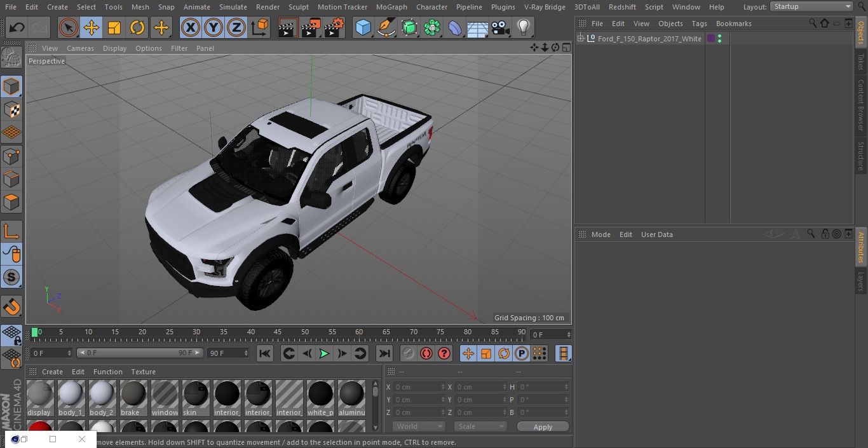Switch to Texture mode checker icon
The width and height of the screenshot is (868, 448).
coord(11,109)
